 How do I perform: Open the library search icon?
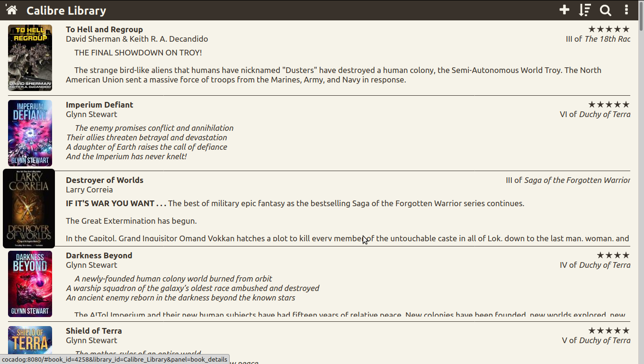[x=605, y=10]
